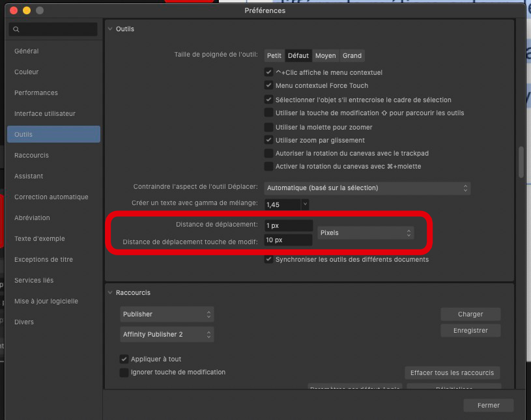Toggle ^+Clic affiche le menu contextuel
Screen dimensions: 531x420
click(268, 72)
